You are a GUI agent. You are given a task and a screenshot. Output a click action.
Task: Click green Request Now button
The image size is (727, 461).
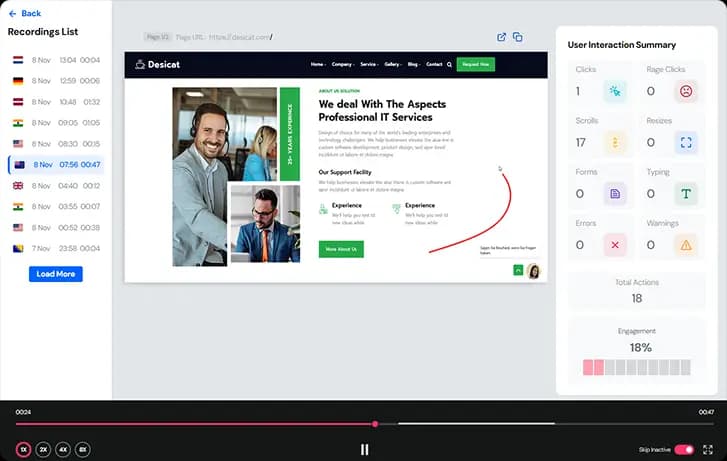pyautogui.click(x=476, y=64)
